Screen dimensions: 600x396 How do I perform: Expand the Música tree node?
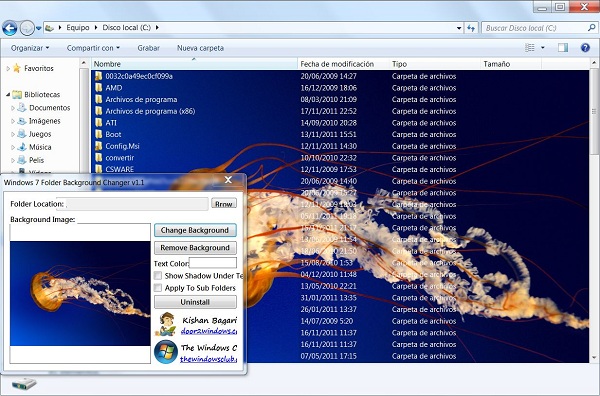click(13, 147)
